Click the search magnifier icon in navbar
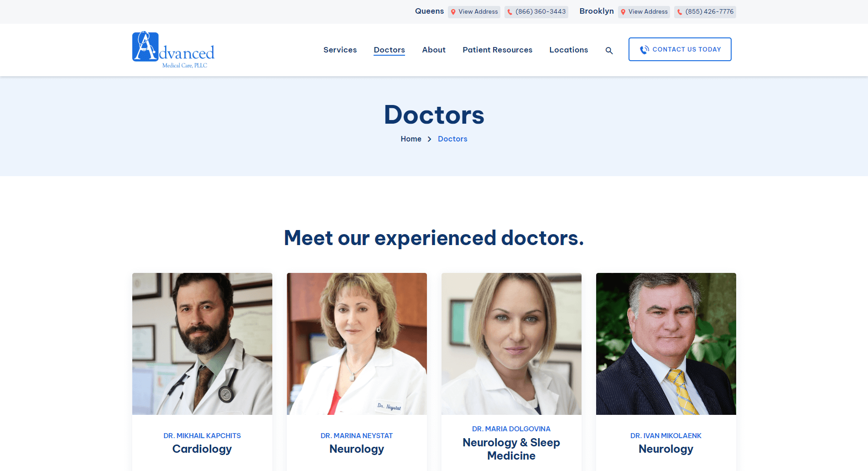This screenshot has width=868, height=471. [x=609, y=51]
